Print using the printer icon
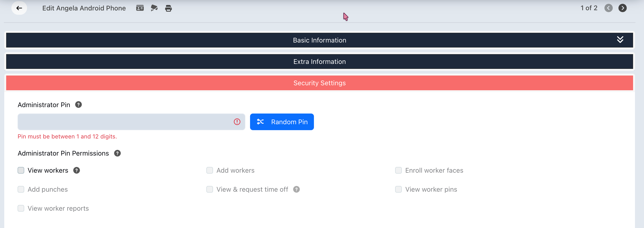644x228 pixels. coord(169,8)
